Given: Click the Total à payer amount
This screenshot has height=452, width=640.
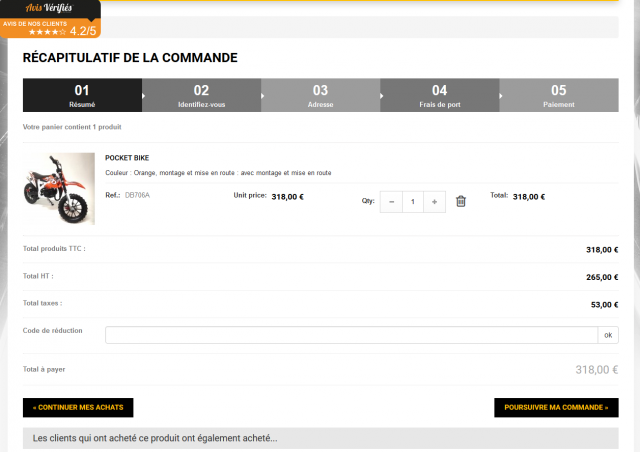Looking at the screenshot, I should coord(597,370).
